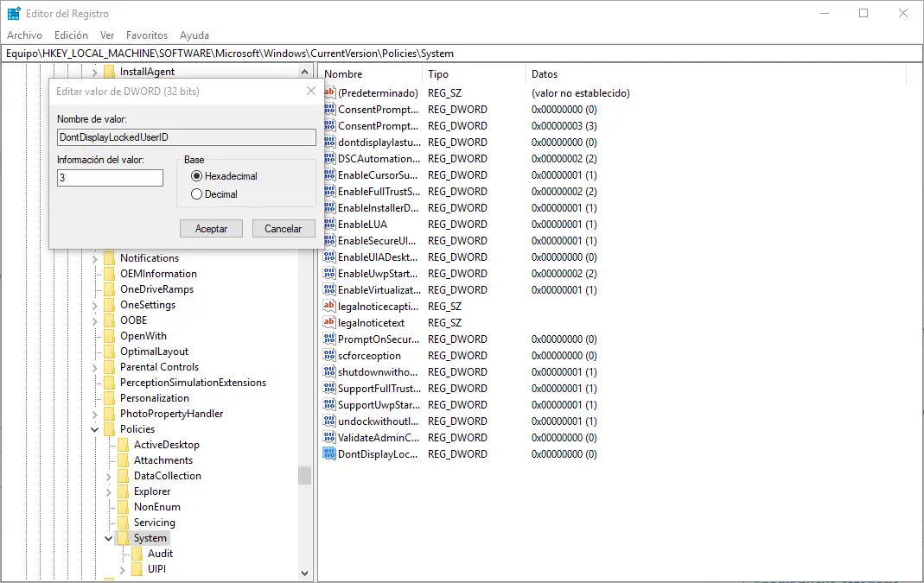Open the Ver menu
The height and width of the screenshot is (583, 924).
(107, 35)
